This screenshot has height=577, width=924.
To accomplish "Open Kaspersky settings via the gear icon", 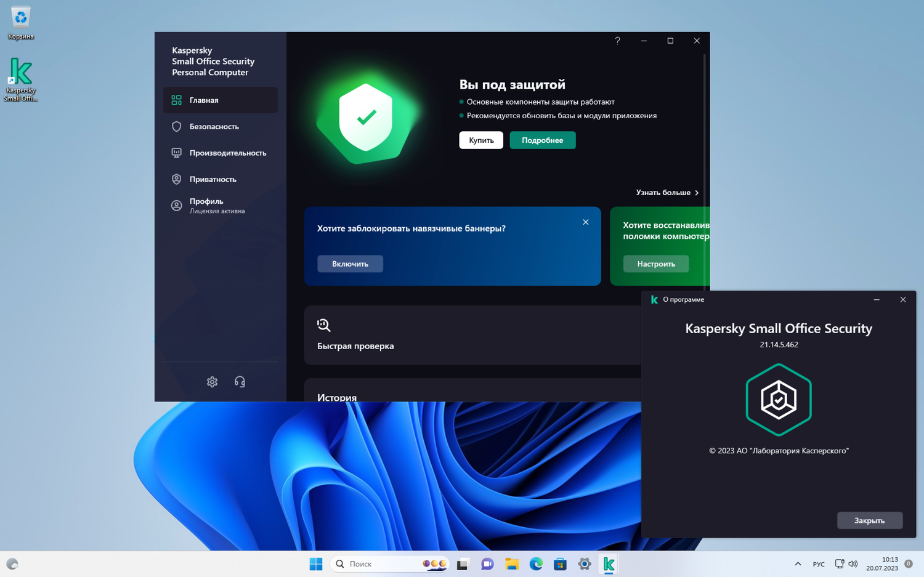I will (212, 382).
